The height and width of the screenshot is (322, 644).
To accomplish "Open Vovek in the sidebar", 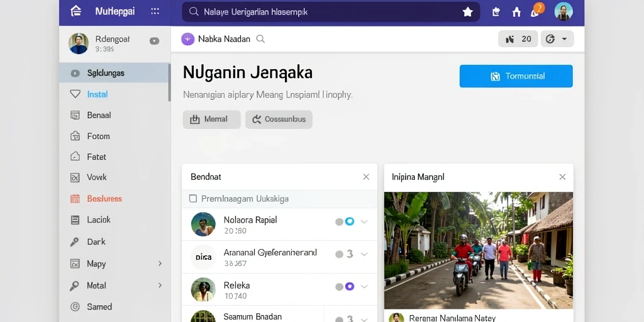I will pos(96,177).
